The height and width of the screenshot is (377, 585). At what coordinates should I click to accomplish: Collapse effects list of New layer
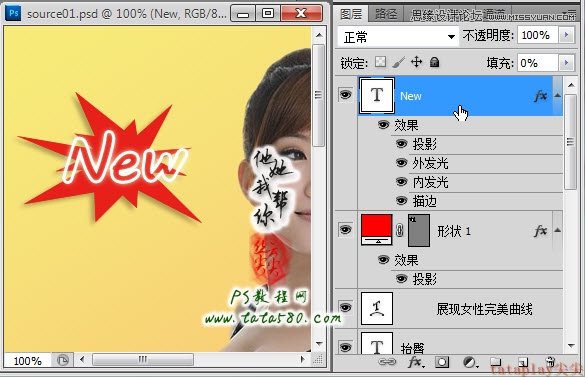click(557, 96)
